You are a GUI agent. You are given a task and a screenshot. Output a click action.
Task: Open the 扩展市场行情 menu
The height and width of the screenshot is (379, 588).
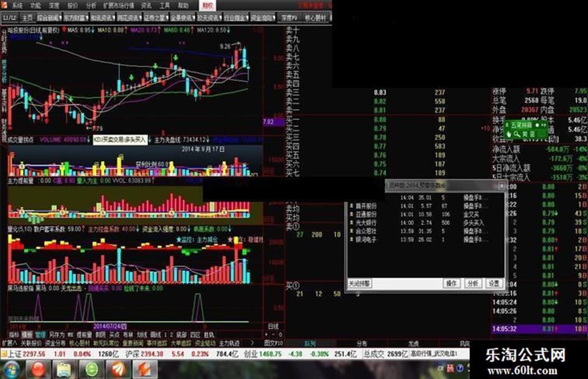(x=118, y=6)
